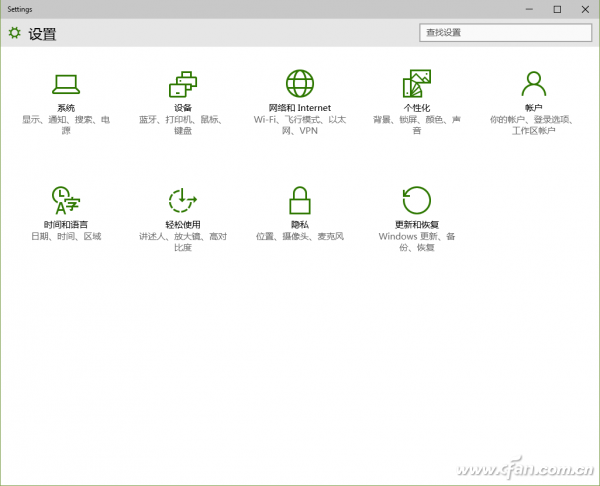
Task: Click the 设备 label
Action: click(183, 108)
